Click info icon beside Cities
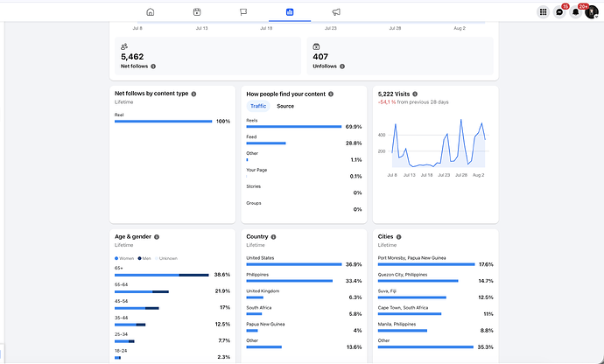The image size is (604, 364). (x=398, y=237)
